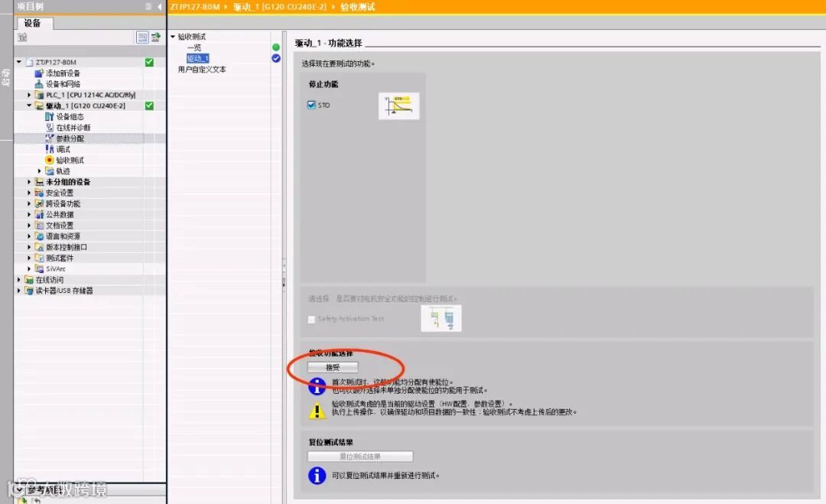Click the 安全设置 security icon
This screenshot has height=504, width=826.
pyautogui.click(x=39, y=193)
